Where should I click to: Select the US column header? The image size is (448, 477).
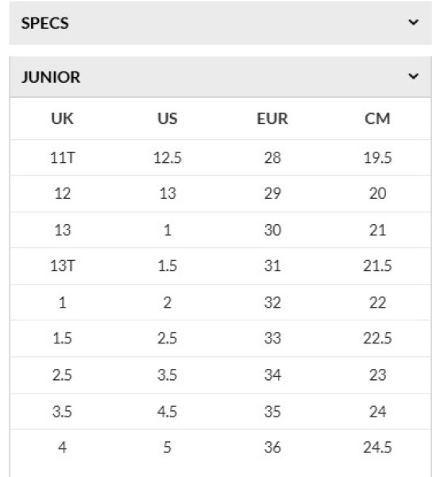tap(168, 118)
